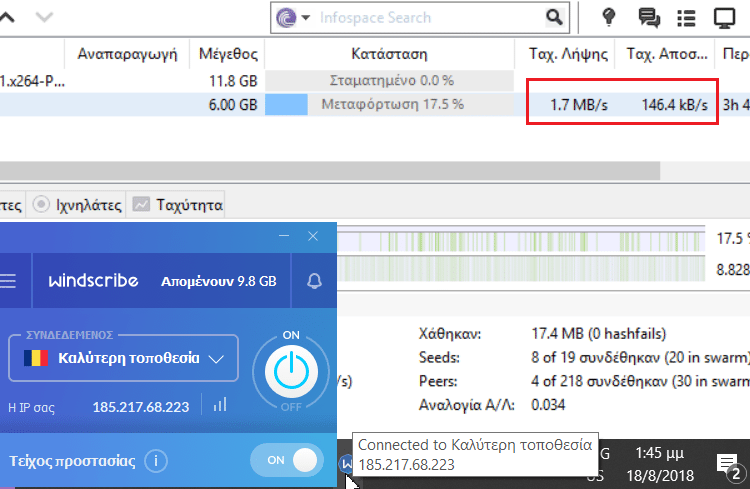Sort by the Κατάσταση column header
Screen dimensions: 750x489
coord(389,54)
